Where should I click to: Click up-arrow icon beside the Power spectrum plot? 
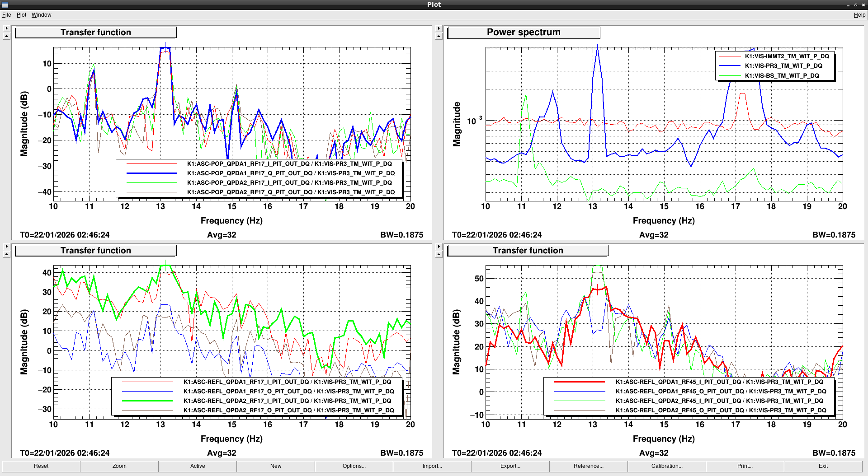click(439, 37)
